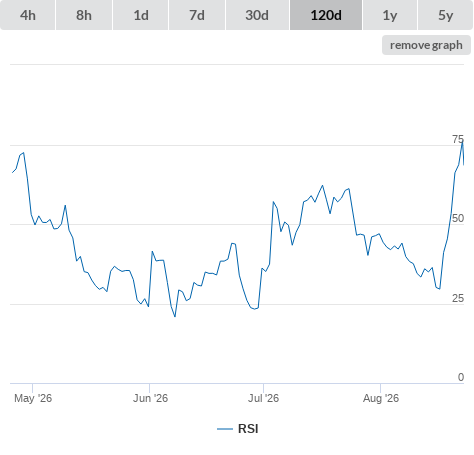Click the May '26 axis label
The height and width of the screenshot is (455, 474).
tap(33, 398)
